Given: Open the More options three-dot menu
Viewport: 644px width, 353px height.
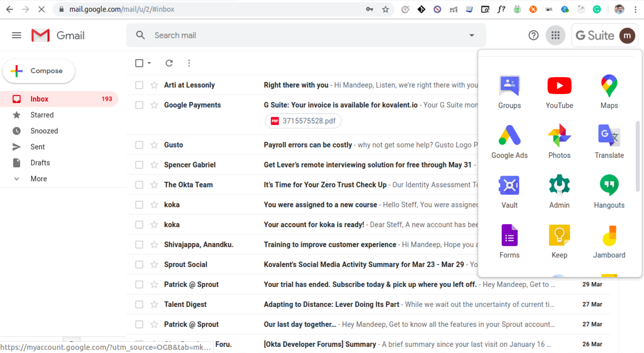Looking at the screenshot, I should coord(189,63).
